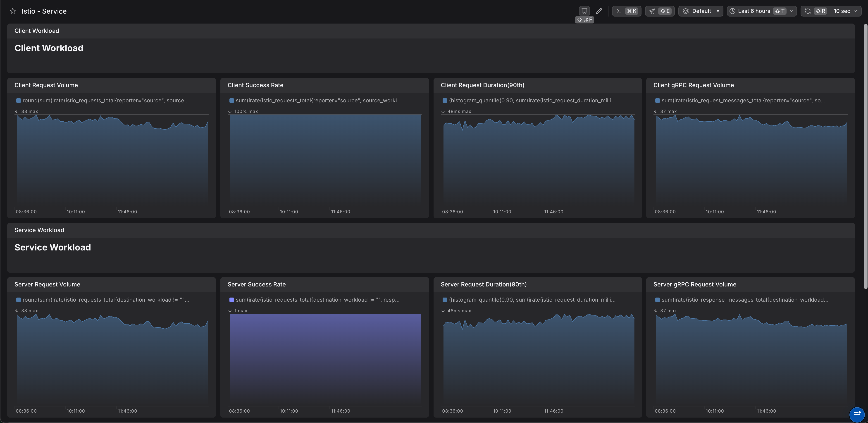Click the vertical page scrollbar
The image size is (868, 423).
[x=865, y=155]
